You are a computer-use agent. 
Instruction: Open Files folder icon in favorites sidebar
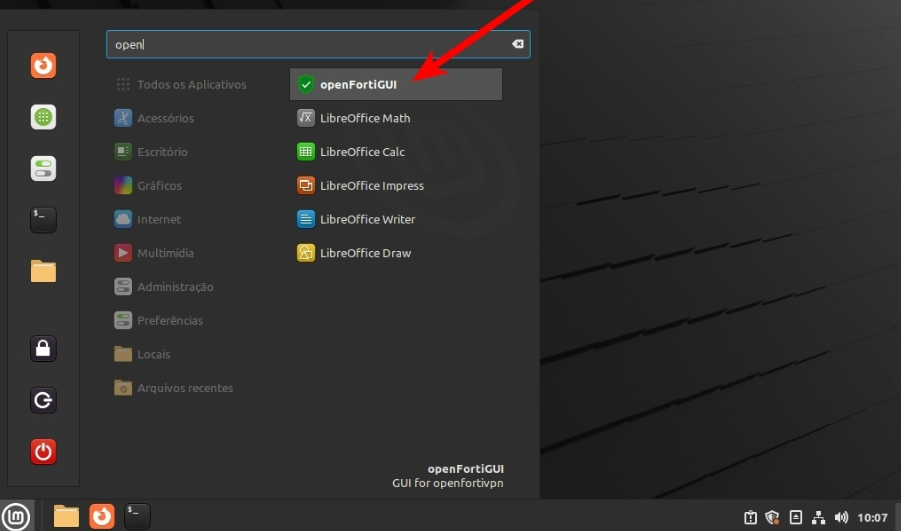pos(43,271)
